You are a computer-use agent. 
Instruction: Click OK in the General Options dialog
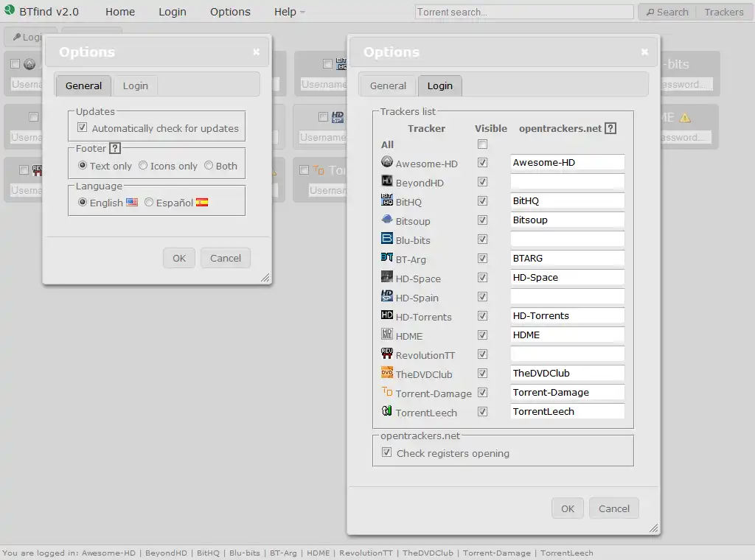coord(179,258)
